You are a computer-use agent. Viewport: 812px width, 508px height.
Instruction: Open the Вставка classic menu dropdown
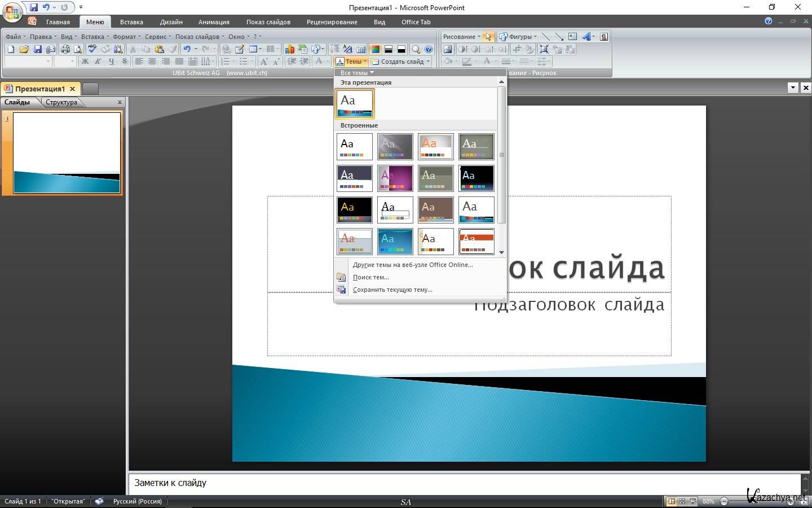95,37
